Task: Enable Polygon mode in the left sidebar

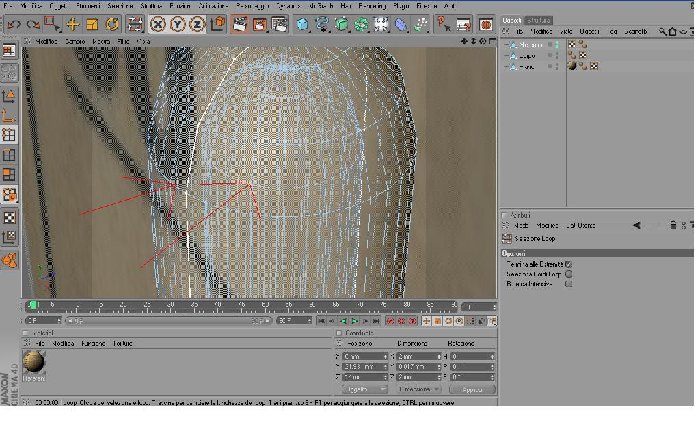Action: [x=9, y=175]
